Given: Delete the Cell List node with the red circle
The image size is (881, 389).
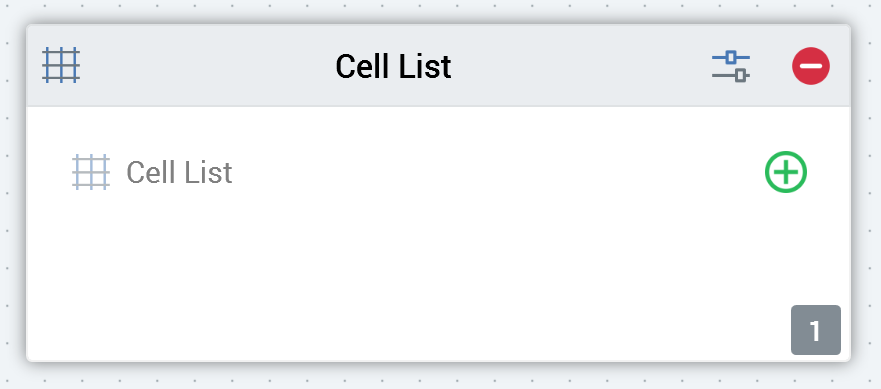Looking at the screenshot, I should (811, 66).
